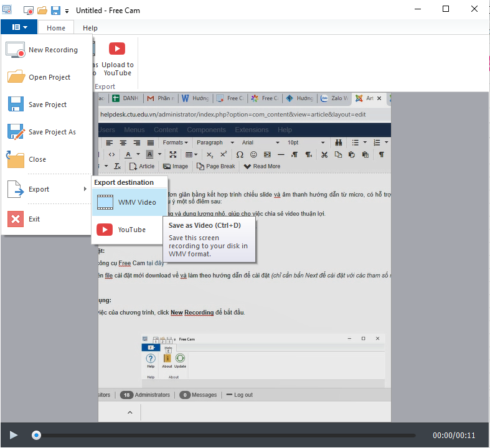The height and width of the screenshot is (448, 490).
Task: Click the superscript icon
Action: click(224, 154)
